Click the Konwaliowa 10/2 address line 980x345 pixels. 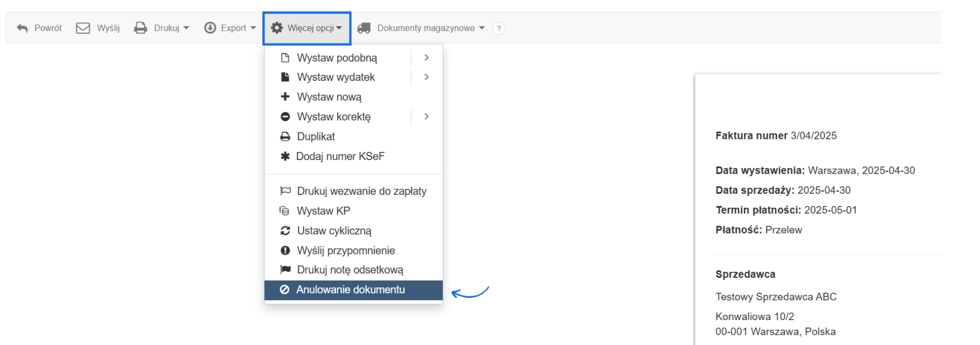pos(755,316)
